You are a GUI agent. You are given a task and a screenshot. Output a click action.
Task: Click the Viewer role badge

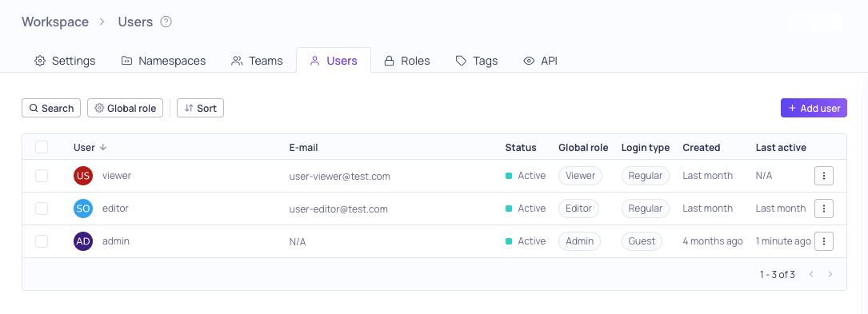[x=580, y=176]
